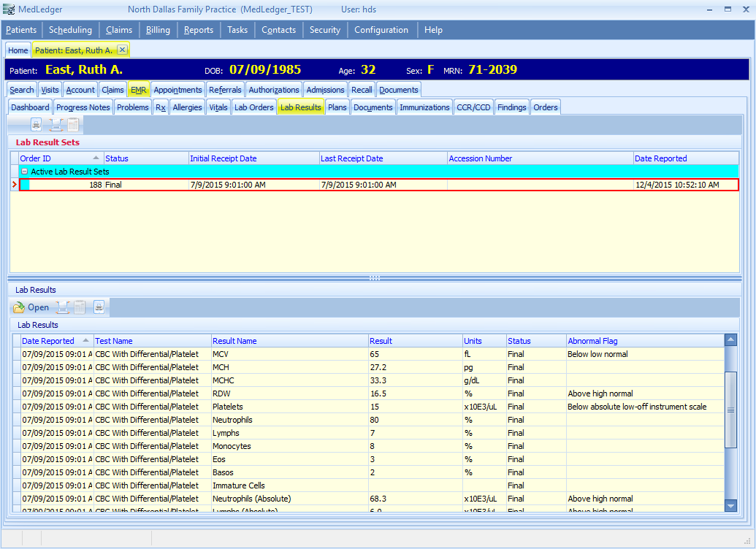Click the page layout icon beside Open
This screenshot has height=549, width=756.
(x=63, y=307)
